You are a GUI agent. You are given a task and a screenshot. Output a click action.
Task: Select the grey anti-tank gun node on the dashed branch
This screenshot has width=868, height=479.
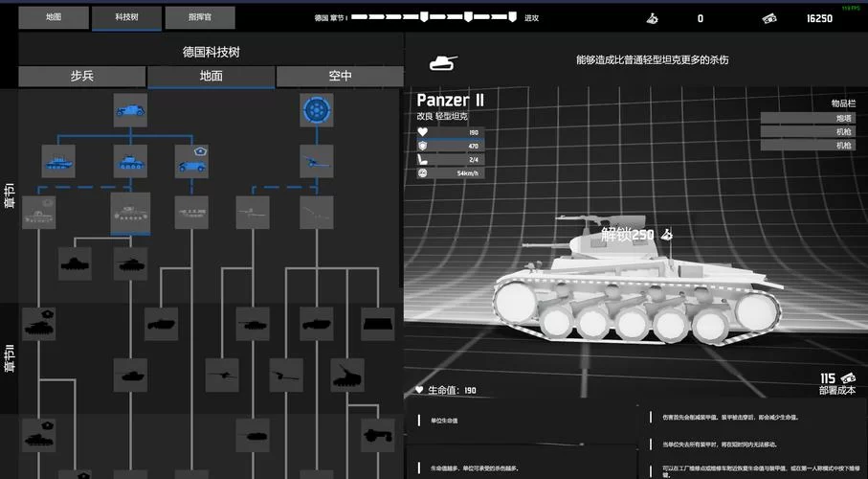(x=253, y=213)
